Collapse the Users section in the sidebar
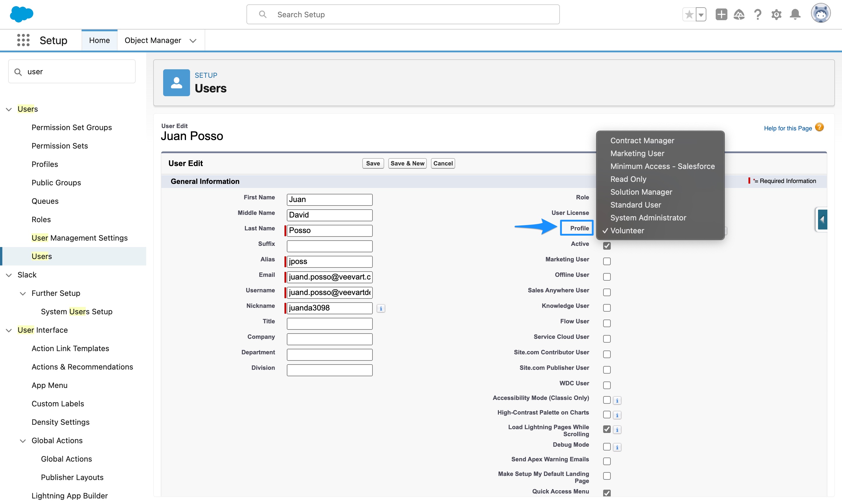Viewport: 842px width, 504px height. point(8,109)
